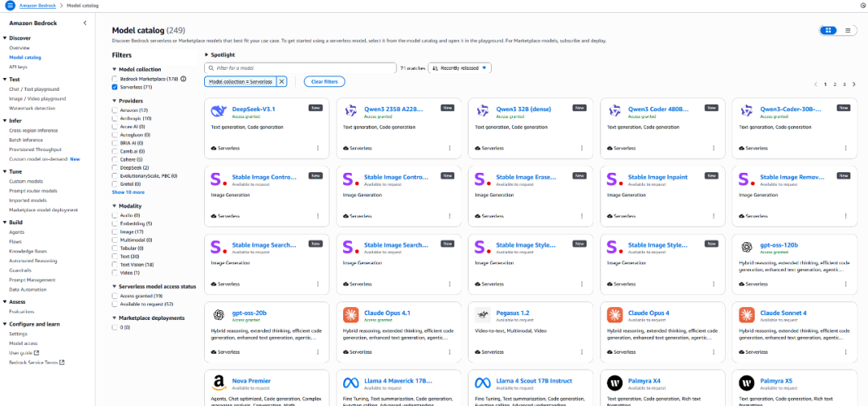This screenshot has height=406, width=868.
Task: Navigate to Knowledge Bases in sidebar
Action: pos(27,251)
